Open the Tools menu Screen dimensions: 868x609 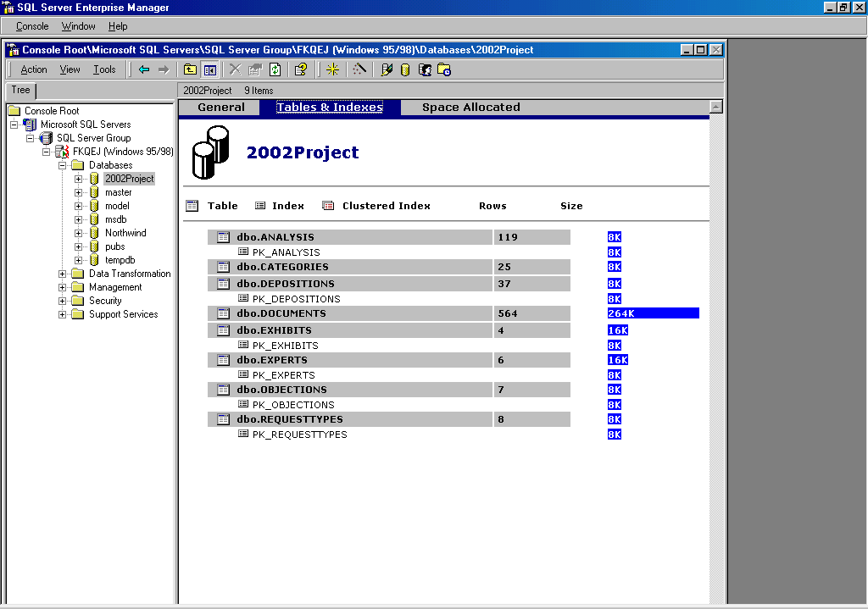click(x=104, y=69)
